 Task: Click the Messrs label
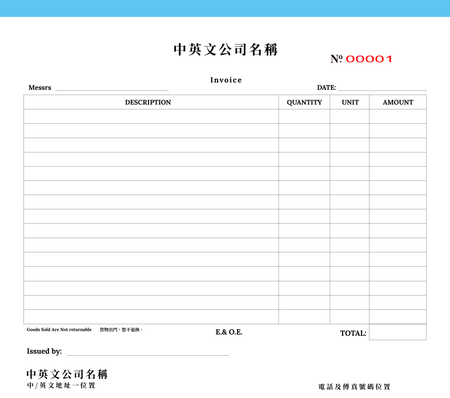click(40, 88)
